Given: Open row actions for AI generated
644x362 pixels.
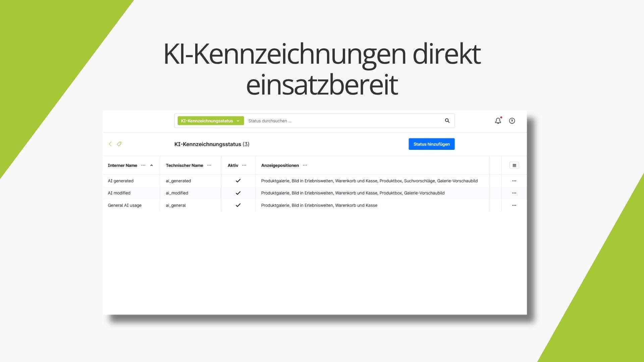Looking at the screenshot, I should click(x=514, y=181).
